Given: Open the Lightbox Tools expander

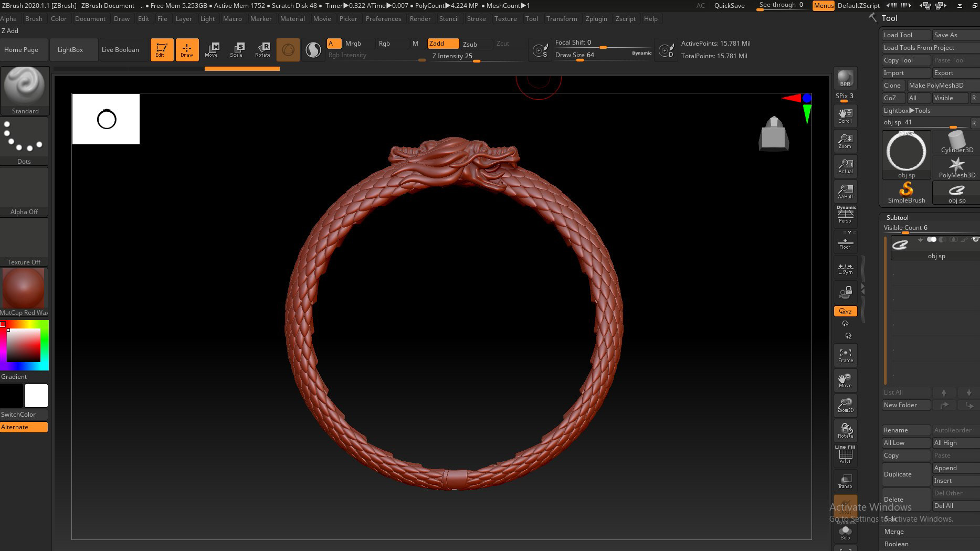Looking at the screenshot, I should coord(907,111).
